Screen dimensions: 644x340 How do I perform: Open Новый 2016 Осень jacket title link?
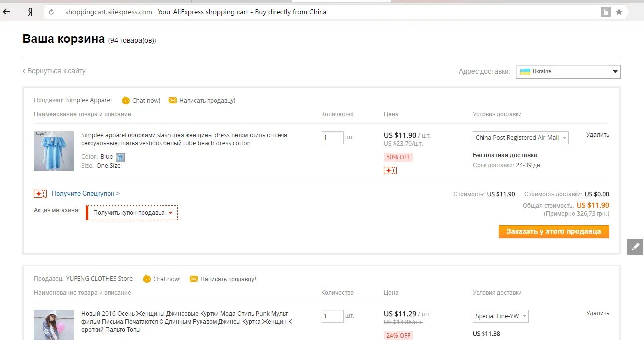click(x=186, y=322)
